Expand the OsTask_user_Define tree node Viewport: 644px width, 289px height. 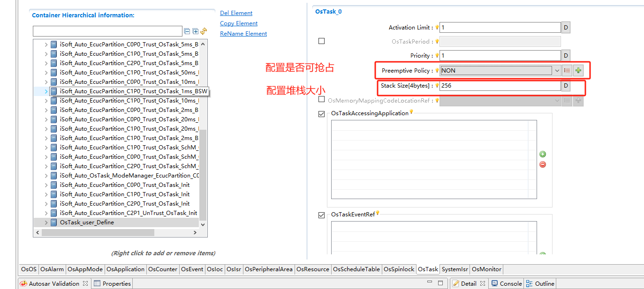[x=46, y=222]
